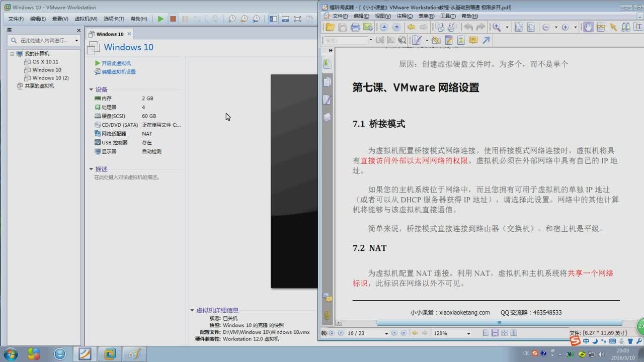Viewport: 644px width, 362px height.
Task: Open bookmarks panel in PDF sidebar
Action: click(x=327, y=64)
